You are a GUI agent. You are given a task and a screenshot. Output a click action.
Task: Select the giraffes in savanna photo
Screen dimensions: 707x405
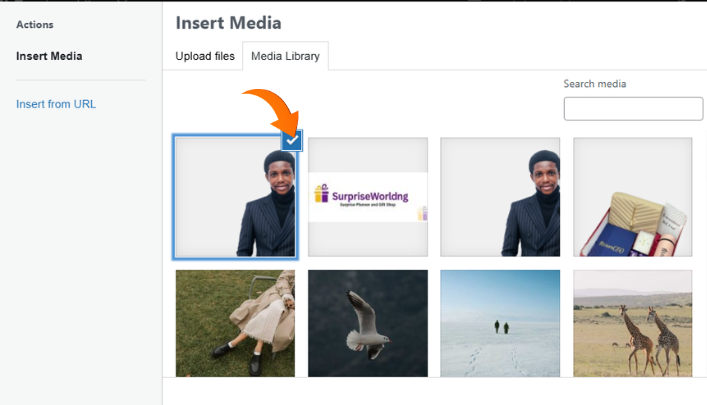tap(632, 323)
